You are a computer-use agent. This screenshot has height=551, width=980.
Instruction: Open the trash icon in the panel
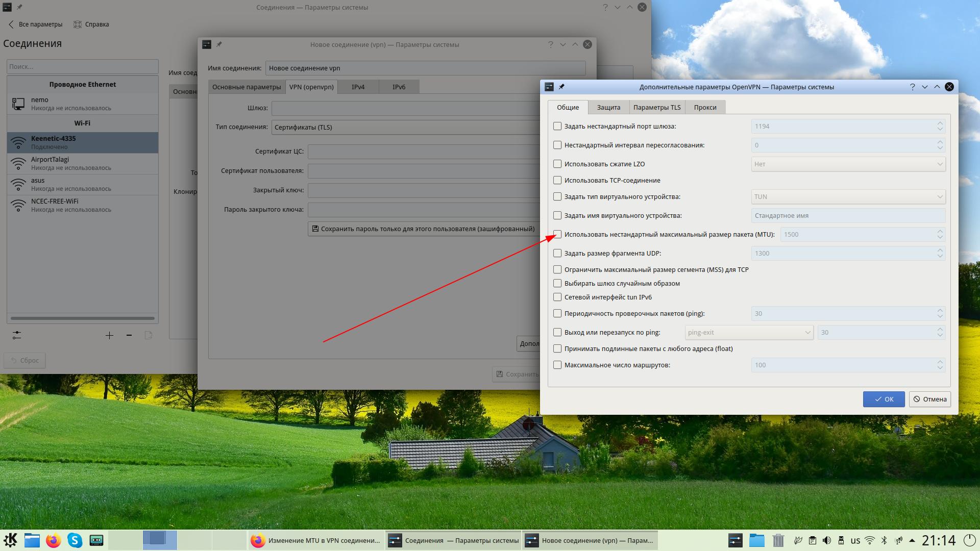coord(778,540)
